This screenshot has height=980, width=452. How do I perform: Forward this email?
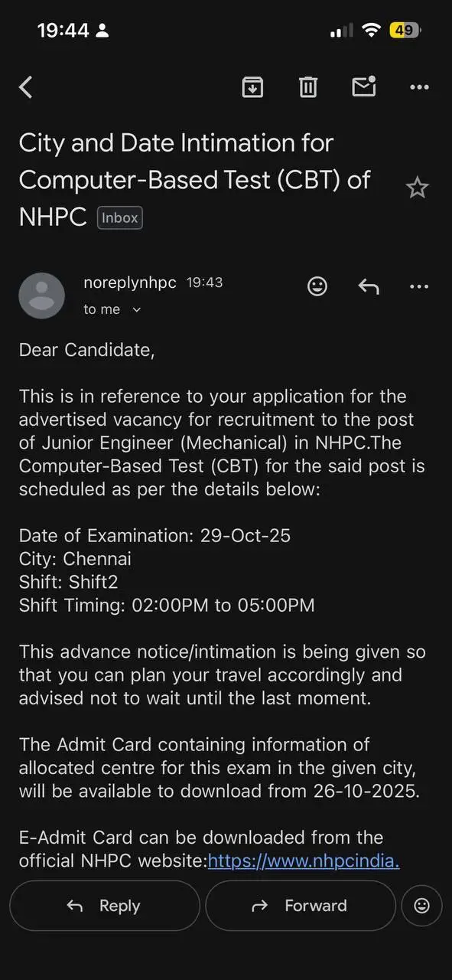click(300, 906)
